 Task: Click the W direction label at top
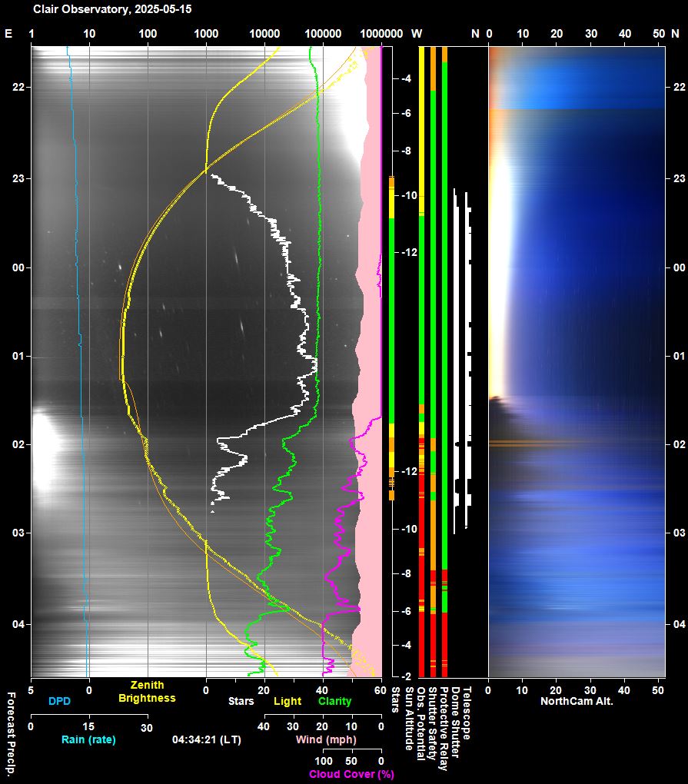click(x=417, y=34)
